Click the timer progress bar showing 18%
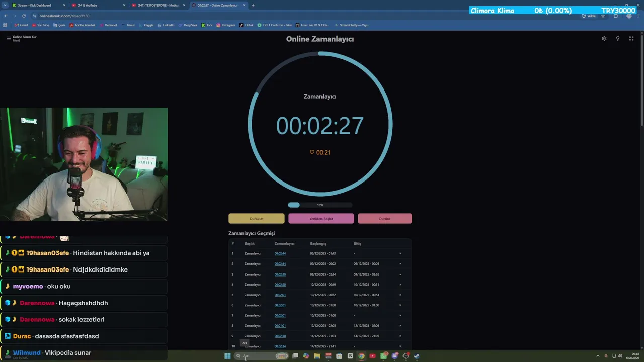 [x=320, y=205]
